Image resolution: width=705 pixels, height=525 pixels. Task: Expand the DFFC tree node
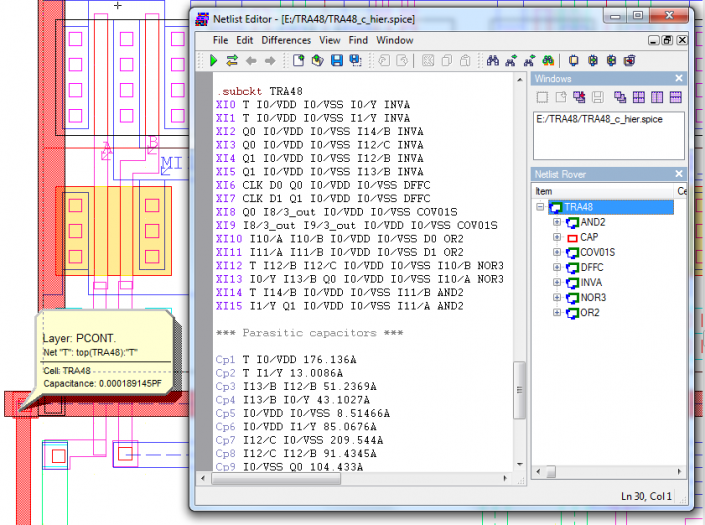(x=557, y=268)
